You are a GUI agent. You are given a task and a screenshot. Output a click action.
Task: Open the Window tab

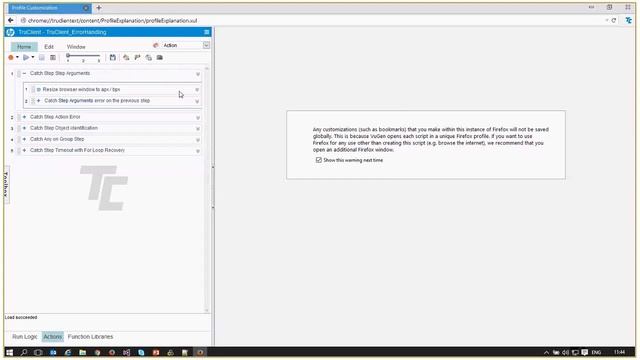76,47
